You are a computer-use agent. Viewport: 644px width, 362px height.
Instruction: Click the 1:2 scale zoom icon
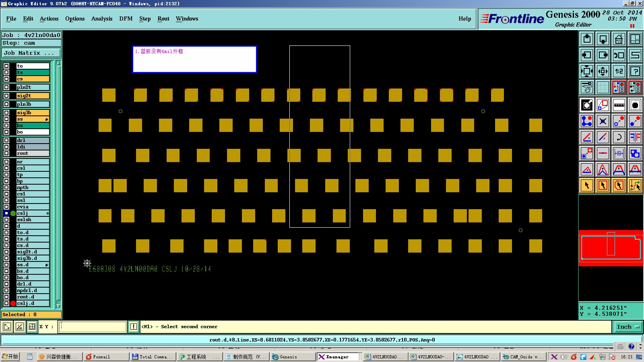click(619, 71)
